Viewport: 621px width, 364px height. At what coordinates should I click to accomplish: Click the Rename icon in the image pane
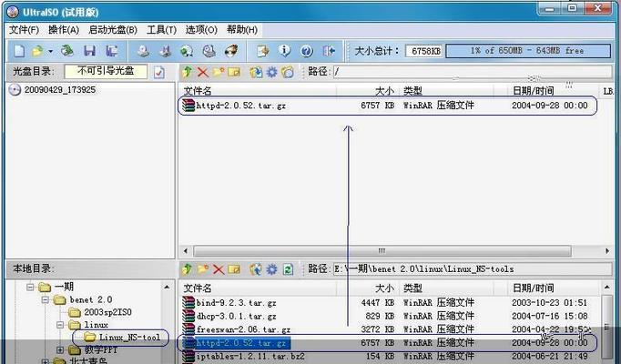(234, 72)
